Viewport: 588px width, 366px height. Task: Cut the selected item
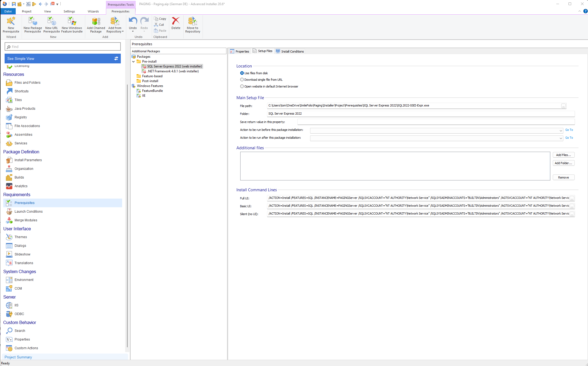159,25
